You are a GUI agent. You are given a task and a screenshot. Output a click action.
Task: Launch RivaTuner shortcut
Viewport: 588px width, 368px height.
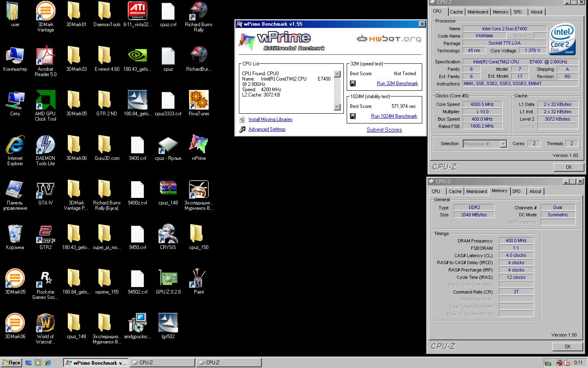[199, 103]
